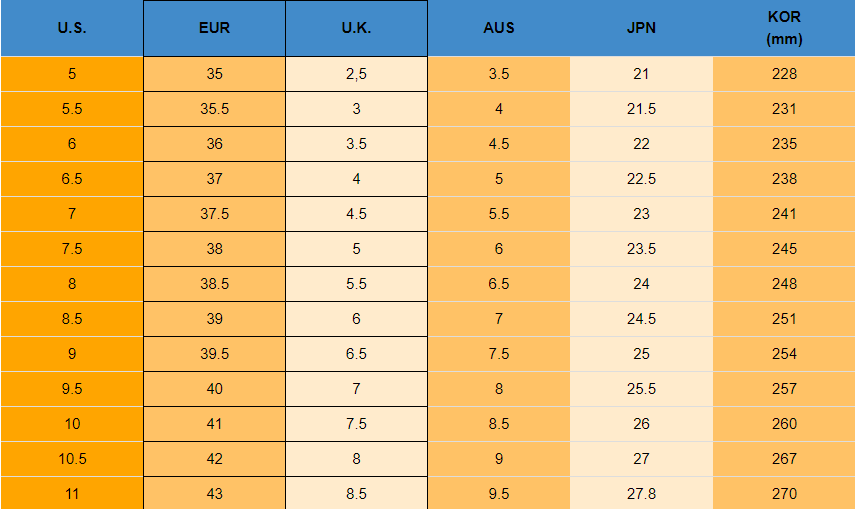Viewport: 855px width, 509px height.
Task: Select KOR 260 value cell
Action: click(784, 424)
